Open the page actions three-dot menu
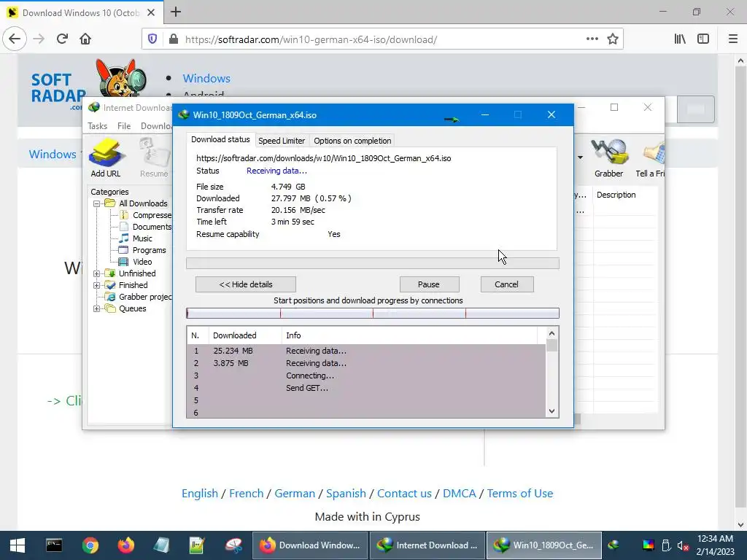Screen dimensions: 747x560 [592, 39]
